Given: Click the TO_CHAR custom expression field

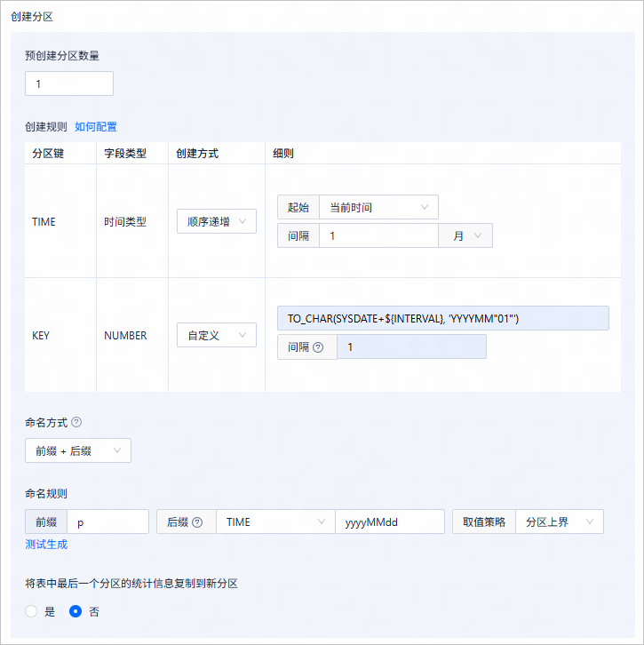Looking at the screenshot, I should (443, 318).
